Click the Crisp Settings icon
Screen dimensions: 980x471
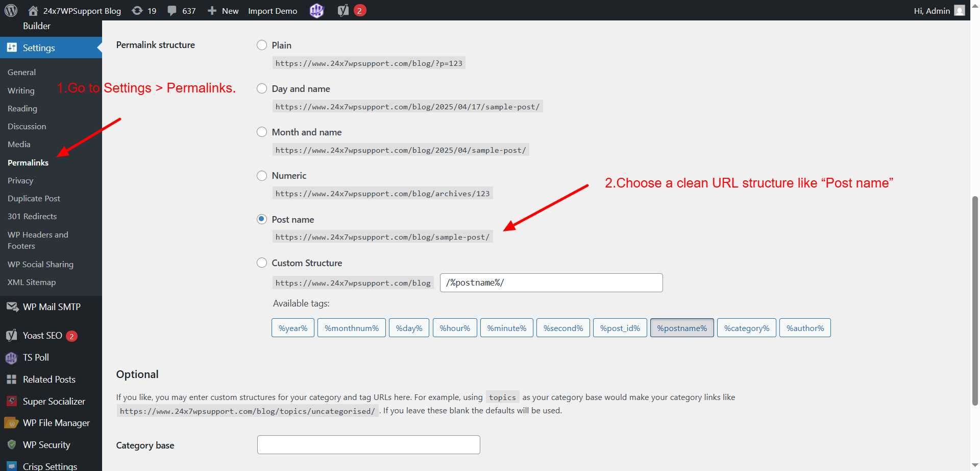click(11, 466)
